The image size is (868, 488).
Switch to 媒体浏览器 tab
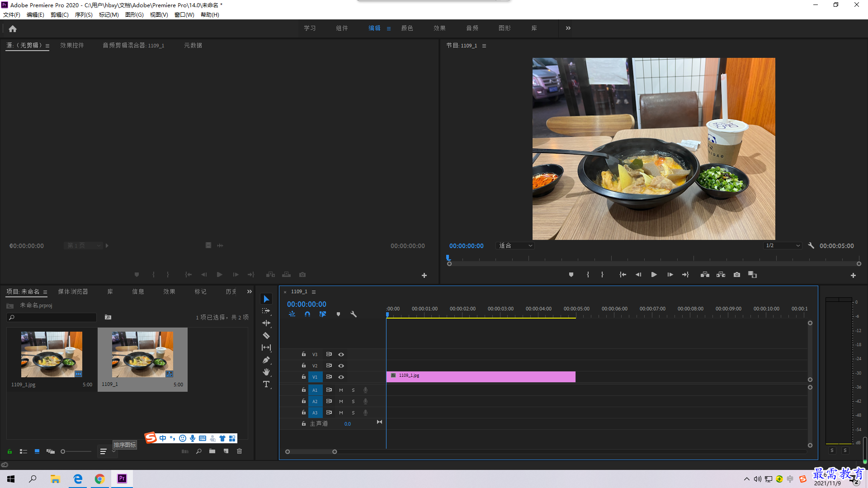[x=73, y=292]
